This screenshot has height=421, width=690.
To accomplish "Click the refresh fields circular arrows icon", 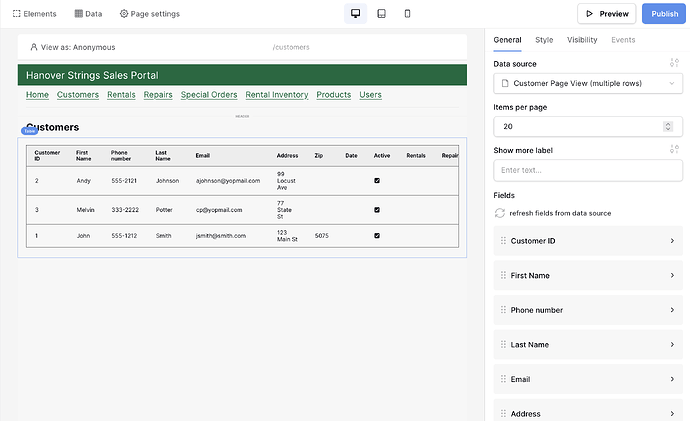I will (499, 213).
